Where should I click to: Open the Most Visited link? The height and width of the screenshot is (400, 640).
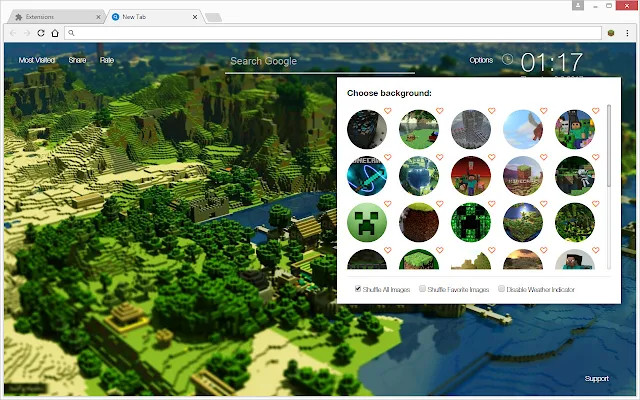click(x=36, y=60)
